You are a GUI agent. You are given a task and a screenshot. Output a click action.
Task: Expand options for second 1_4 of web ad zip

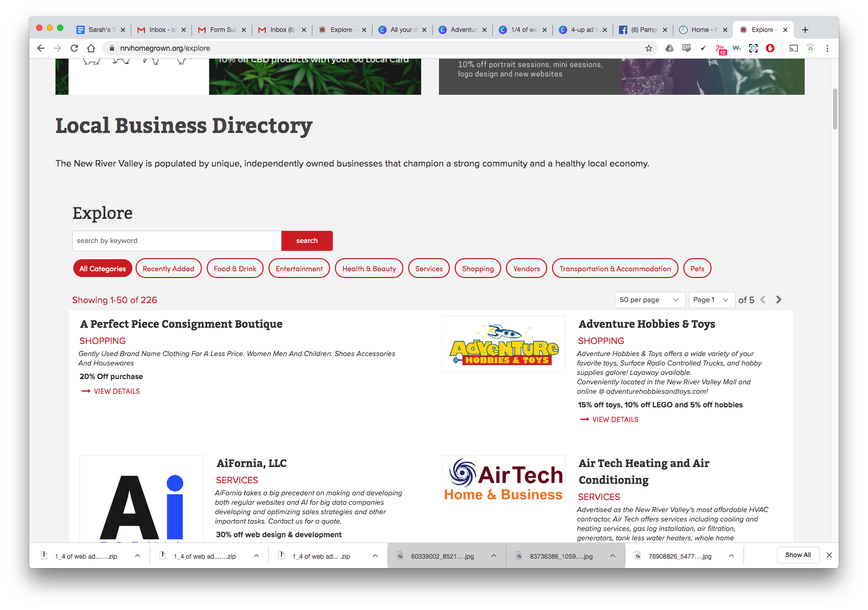point(256,556)
